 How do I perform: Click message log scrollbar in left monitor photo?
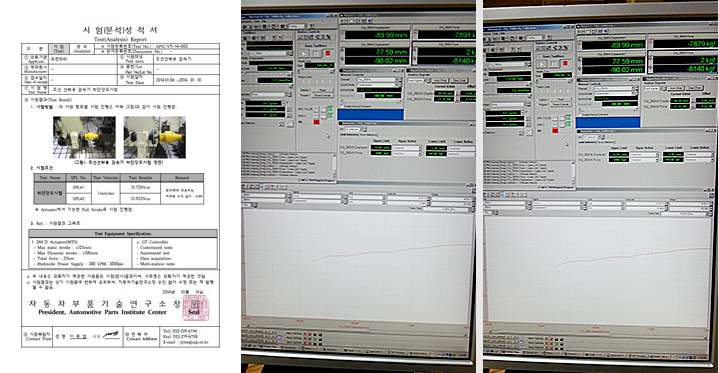pyautogui.click(x=334, y=166)
